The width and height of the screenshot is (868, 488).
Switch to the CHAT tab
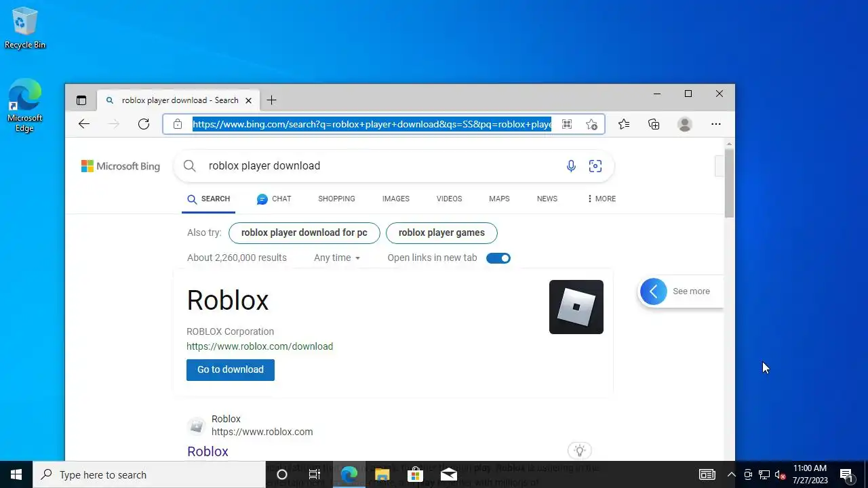coord(274,199)
